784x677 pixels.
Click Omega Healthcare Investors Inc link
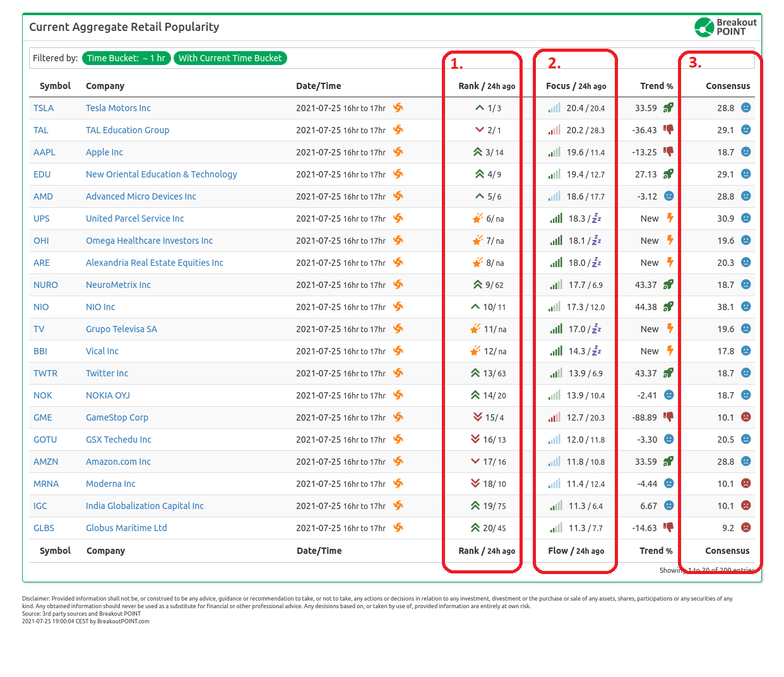(x=149, y=241)
